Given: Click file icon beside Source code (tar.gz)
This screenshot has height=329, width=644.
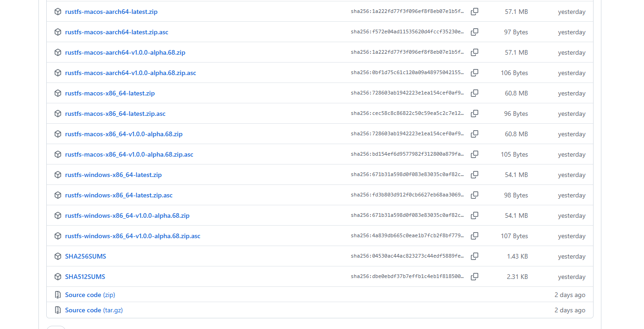Looking at the screenshot, I should (x=57, y=310).
